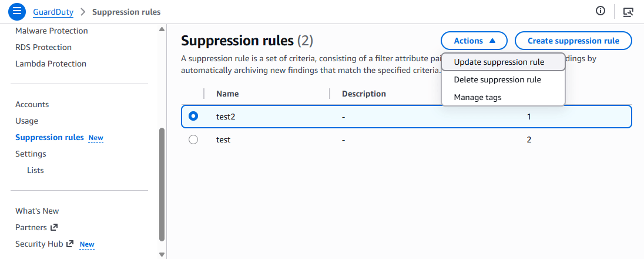Image resolution: width=644 pixels, height=259 pixels.
Task: Collapse the Actions dropdown
Action: (x=474, y=41)
